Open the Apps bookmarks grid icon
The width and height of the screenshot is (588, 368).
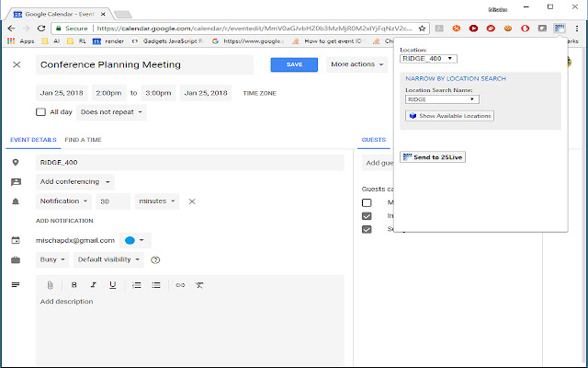11,41
